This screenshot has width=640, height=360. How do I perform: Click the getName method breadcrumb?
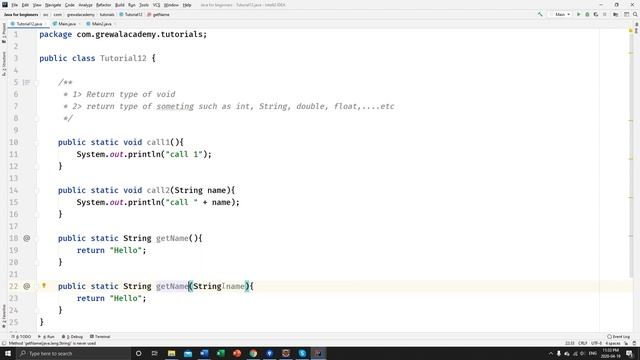158,14
